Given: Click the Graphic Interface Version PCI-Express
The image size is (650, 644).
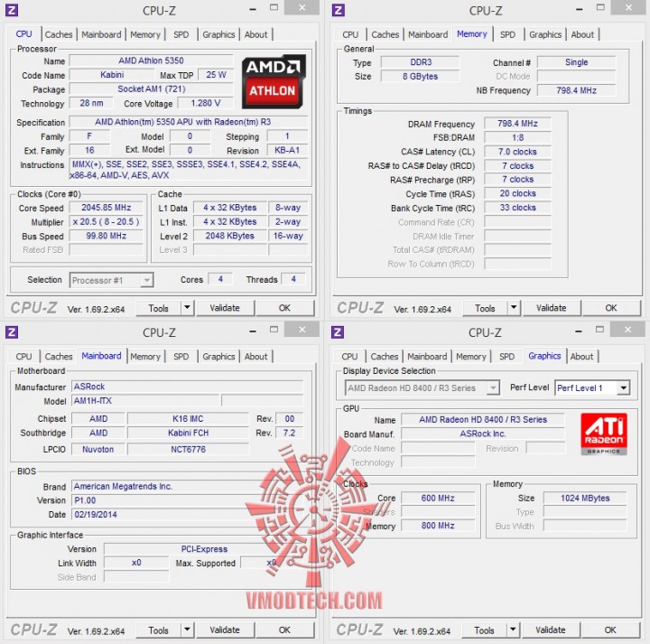Looking at the screenshot, I should click(x=204, y=548).
